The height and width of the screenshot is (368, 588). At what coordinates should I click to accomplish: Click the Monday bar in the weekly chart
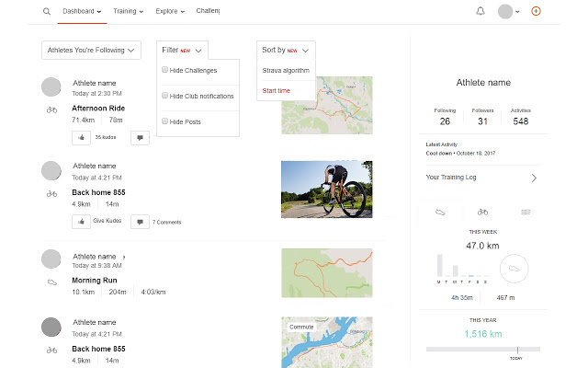(x=439, y=266)
